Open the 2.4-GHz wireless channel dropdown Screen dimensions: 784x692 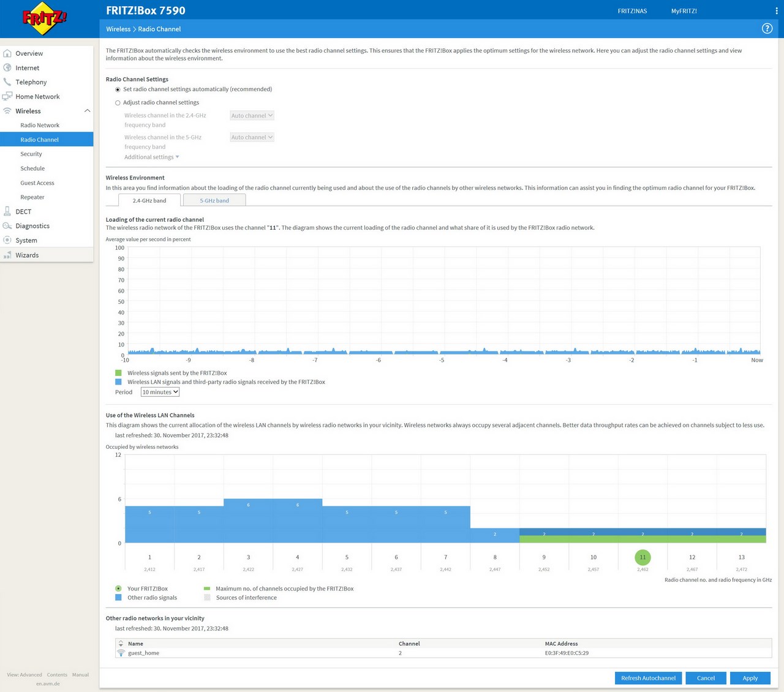[x=252, y=115]
